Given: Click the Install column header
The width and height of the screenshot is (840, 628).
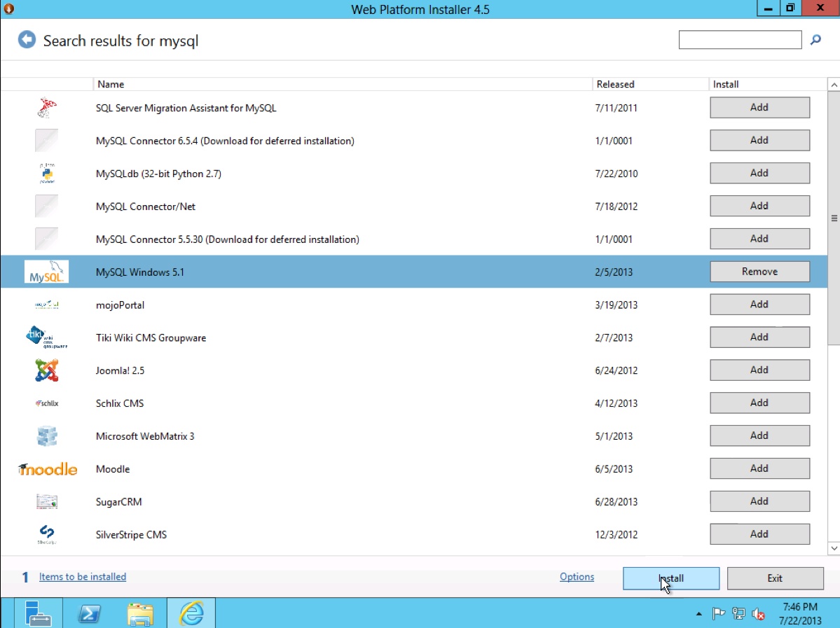Looking at the screenshot, I should [x=768, y=84].
